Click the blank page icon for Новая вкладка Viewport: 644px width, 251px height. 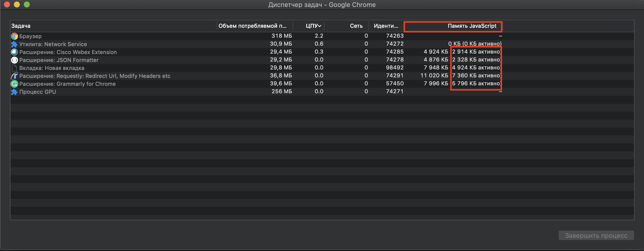pos(14,68)
